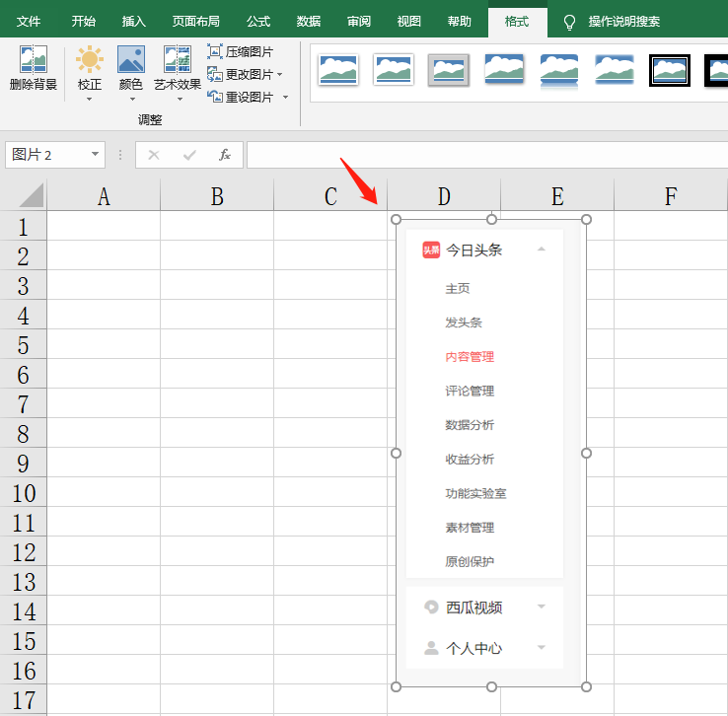Select column A header

pos(104,196)
